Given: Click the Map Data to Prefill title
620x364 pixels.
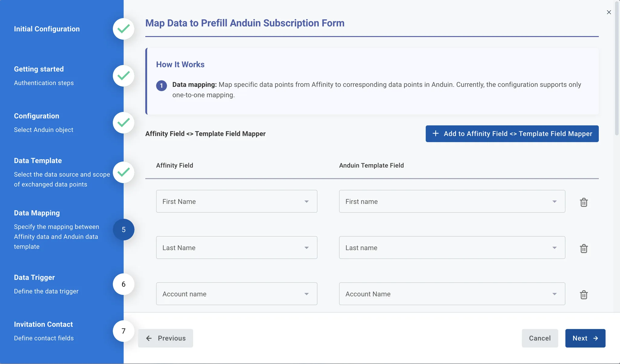Looking at the screenshot, I should (245, 23).
